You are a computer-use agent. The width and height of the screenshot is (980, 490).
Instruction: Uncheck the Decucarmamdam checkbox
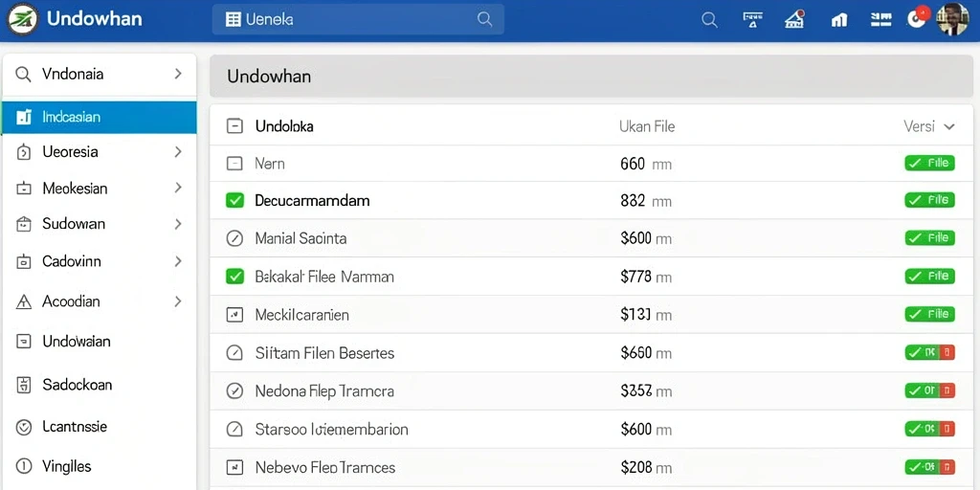[234, 201]
